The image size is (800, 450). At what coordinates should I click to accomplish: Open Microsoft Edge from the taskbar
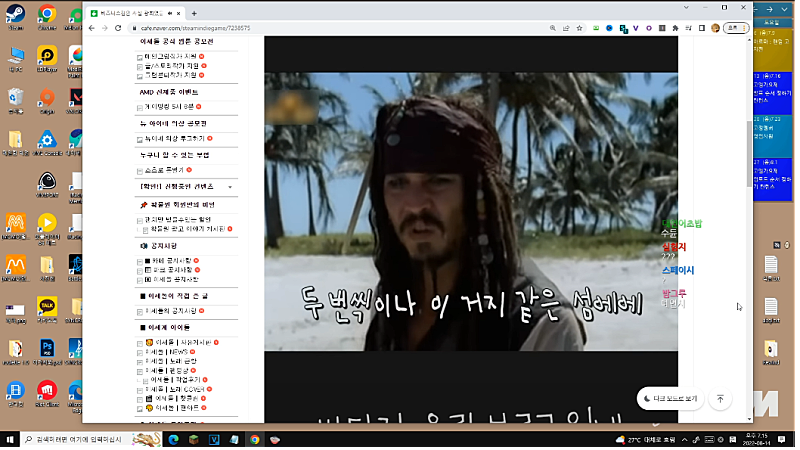click(x=173, y=440)
